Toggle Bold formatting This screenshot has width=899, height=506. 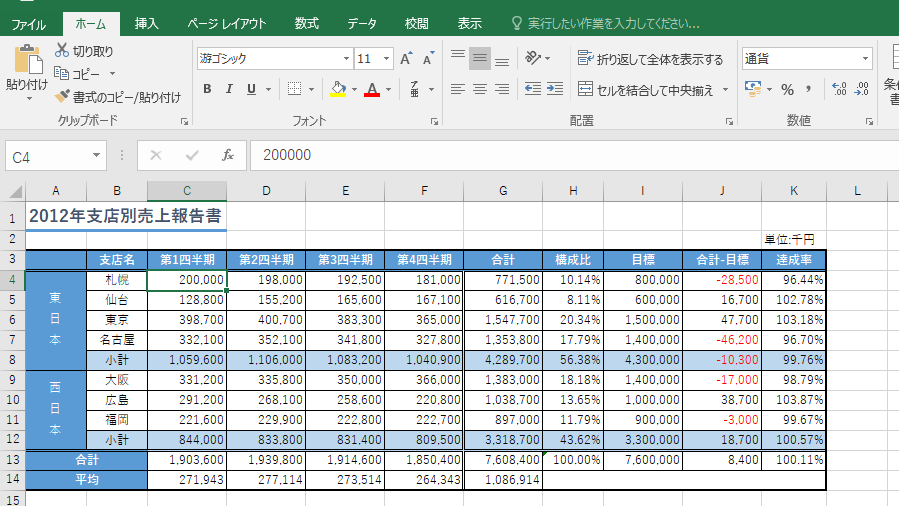(207, 89)
